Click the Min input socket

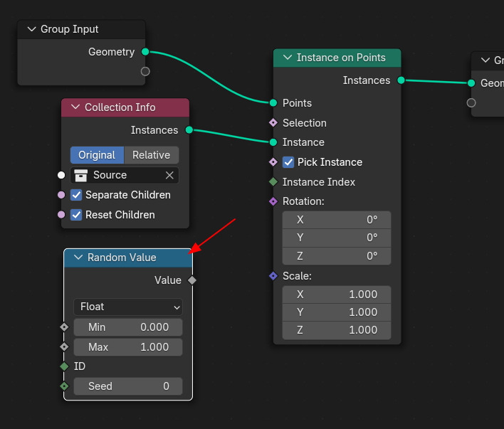[x=64, y=327]
